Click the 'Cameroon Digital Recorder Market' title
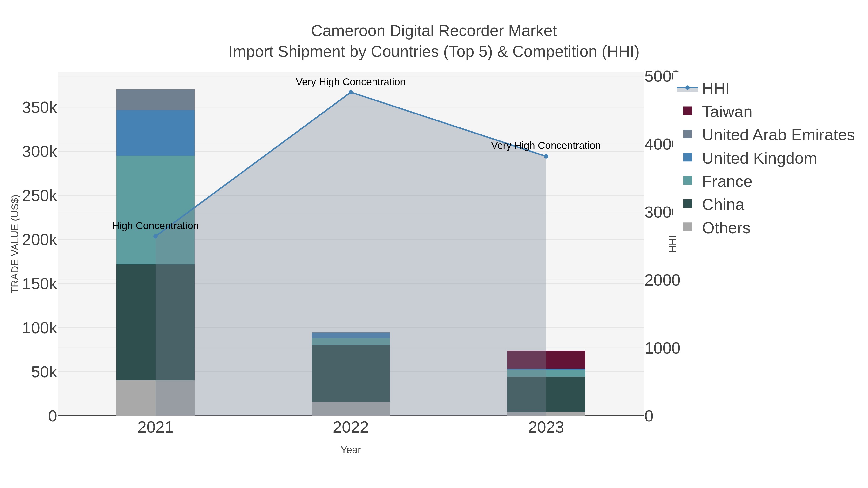 [x=434, y=31]
